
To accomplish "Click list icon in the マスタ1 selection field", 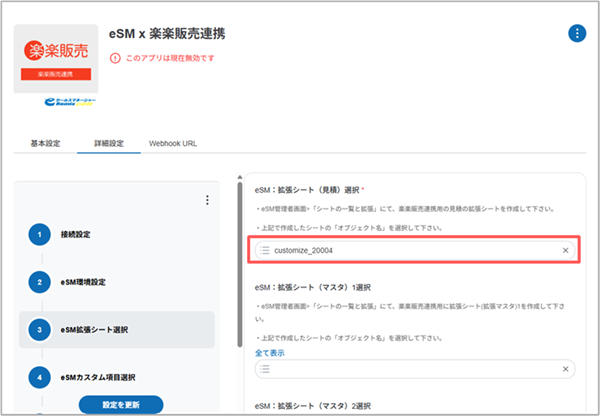I will click(265, 370).
